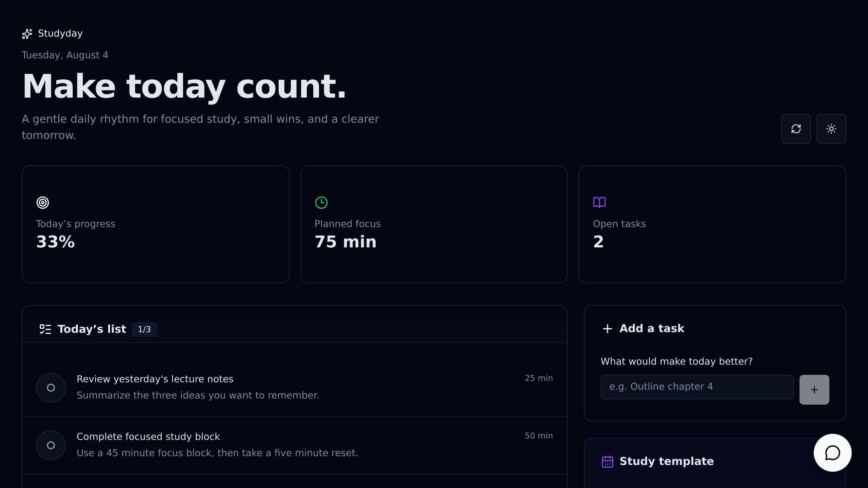Click the reset refresh arrows button
The height and width of the screenshot is (488, 868).
(x=796, y=129)
